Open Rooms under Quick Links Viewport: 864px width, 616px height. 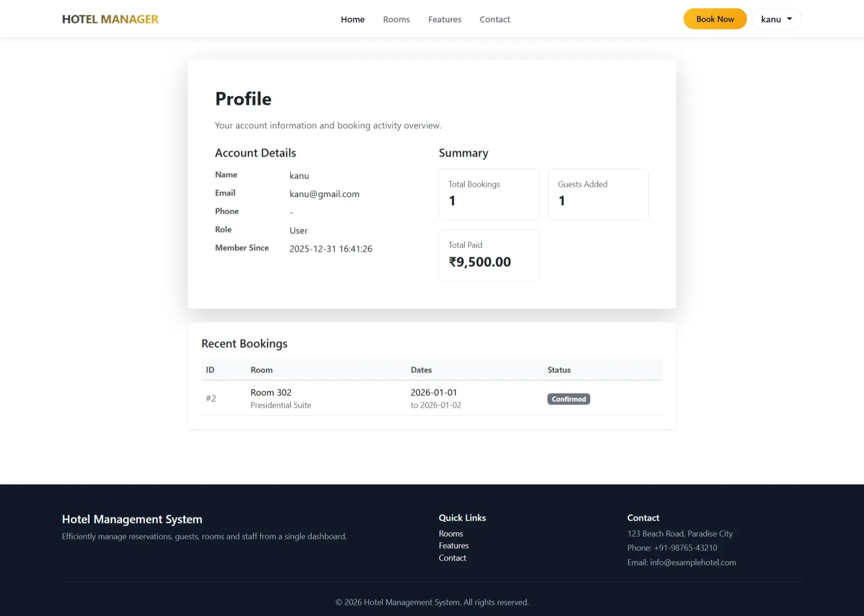(x=450, y=533)
